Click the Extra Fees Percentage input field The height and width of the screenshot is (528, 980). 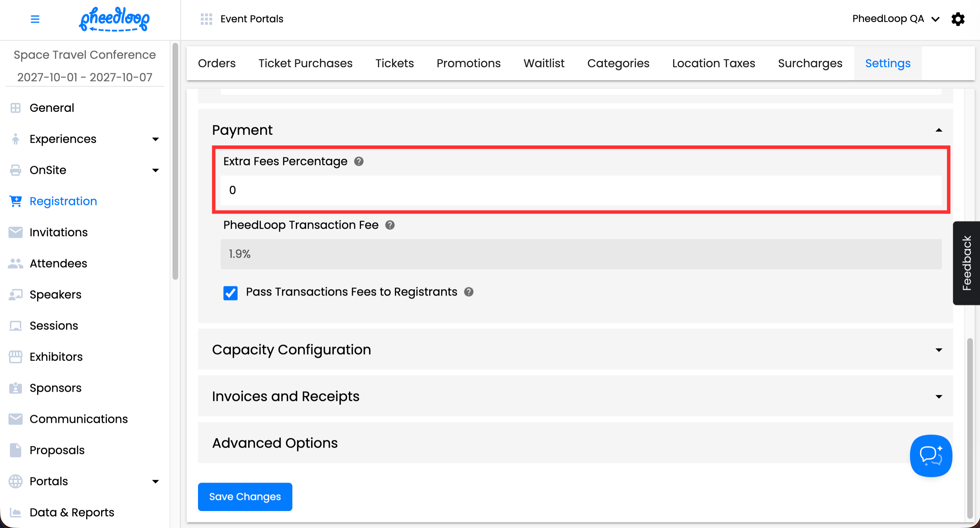click(x=581, y=190)
